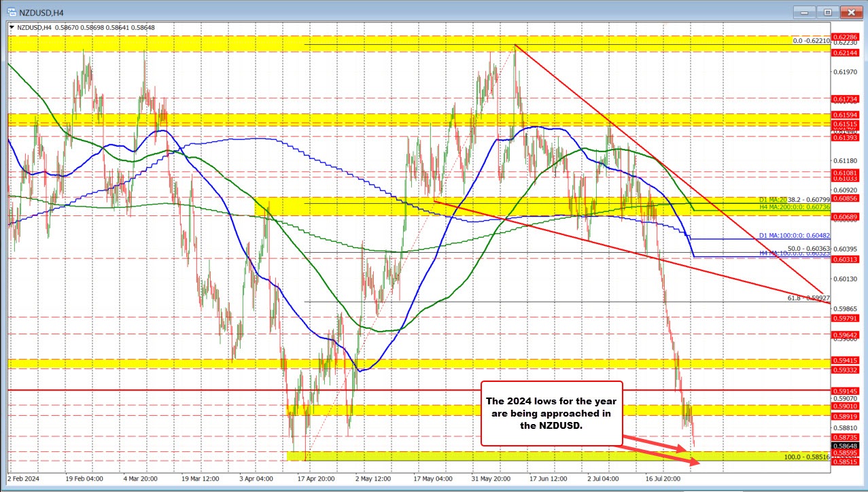
Task: Collapse the quote line with the black triangle
Action: (x=11, y=27)
